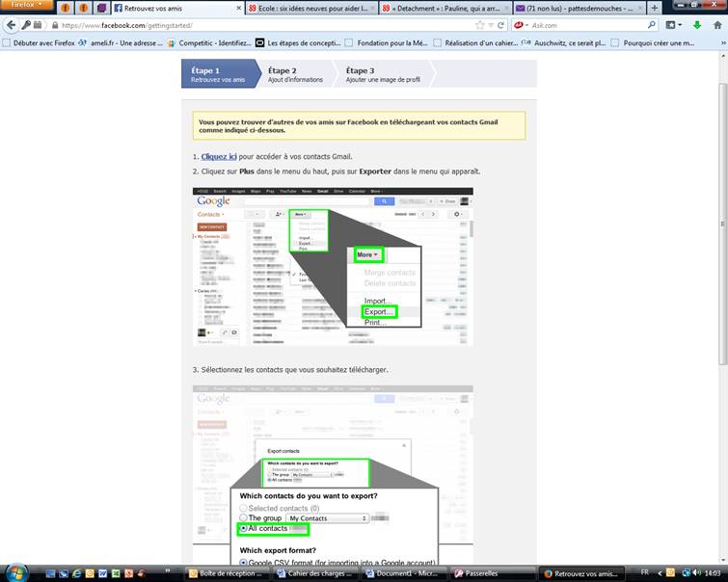Switch to the 'Document1 - Micr...' taskbar window
Image resolution: width=728 pixels, height=582 pixels.
pyautogui.click(x=402, y=573)
